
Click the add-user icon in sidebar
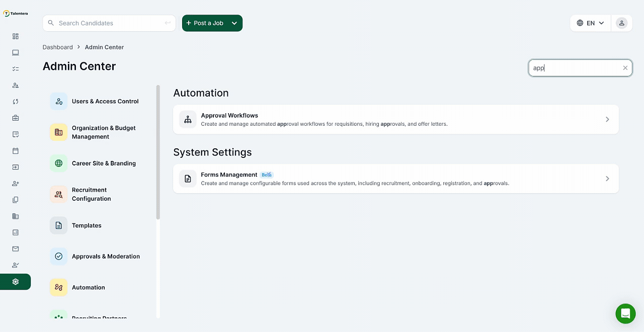tap(16, 184)
